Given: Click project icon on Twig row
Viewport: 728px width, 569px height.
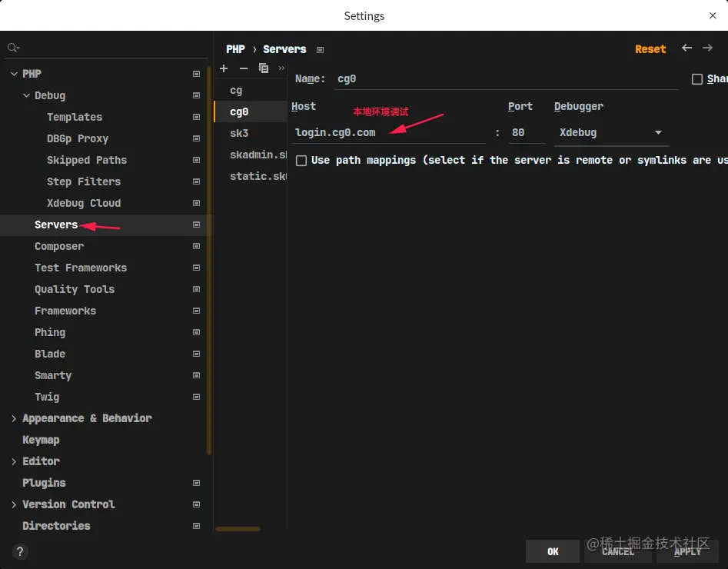Looking at the screenshot, I should click(196, 397).
